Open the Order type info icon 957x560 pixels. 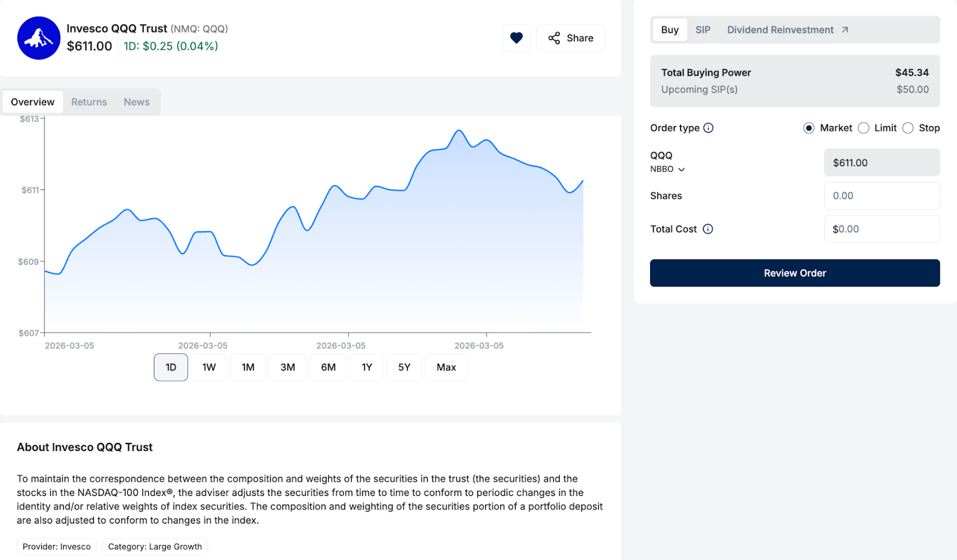pos(708,128)
